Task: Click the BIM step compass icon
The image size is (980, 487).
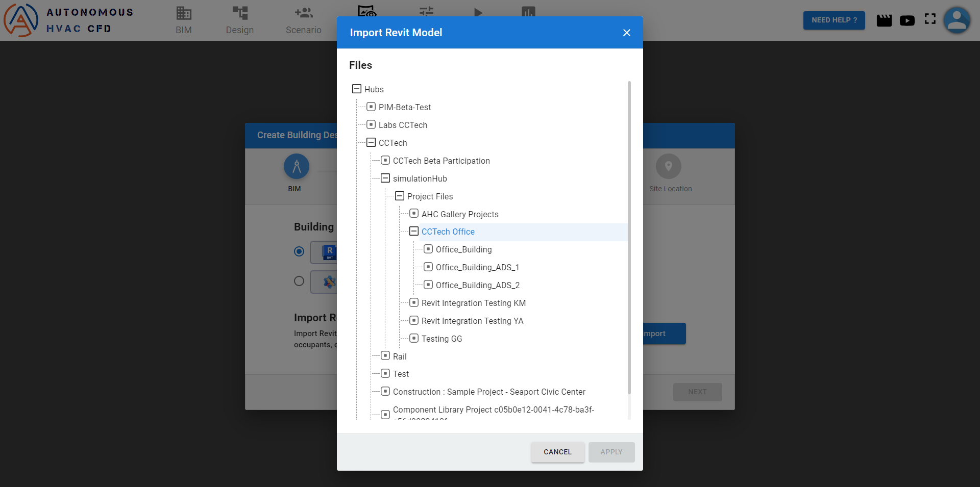Action: tap(297, 166)
